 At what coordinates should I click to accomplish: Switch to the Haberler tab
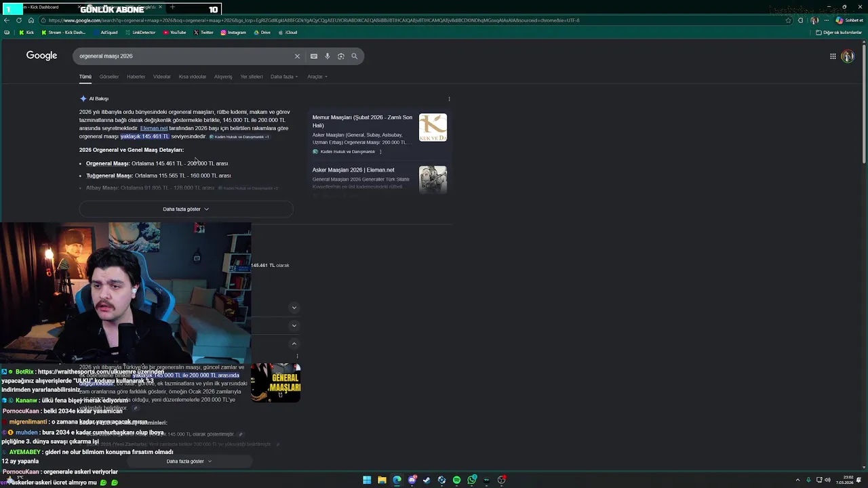click(136, 77)
